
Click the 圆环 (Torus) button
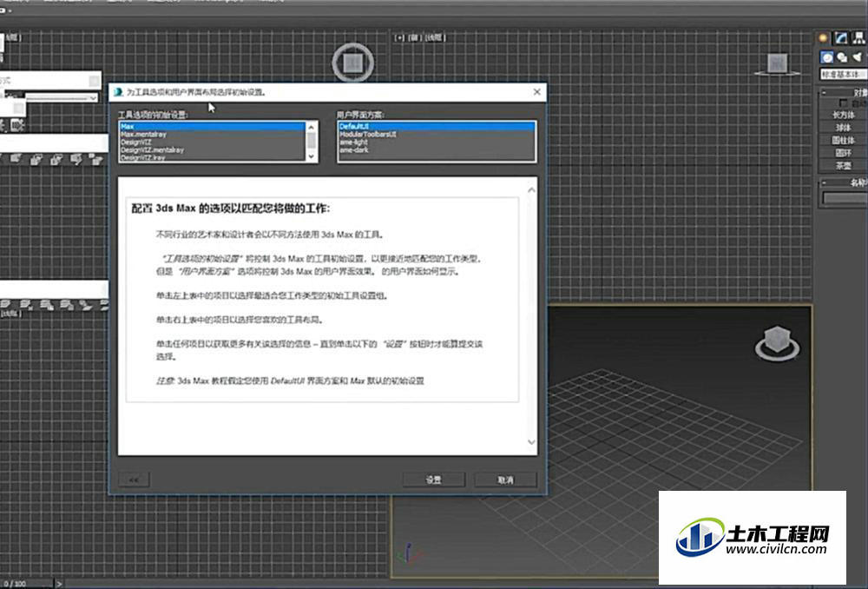843,153
